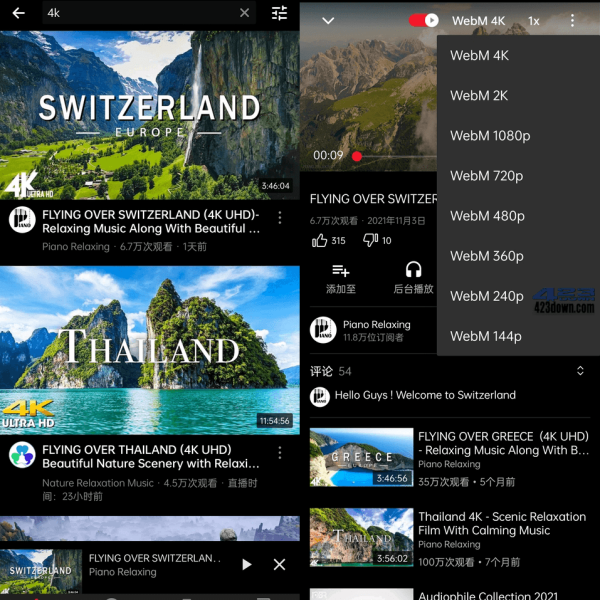This screenshot has width=600, height=600.
Task: Open search filter settings icon
Action: 279,13
